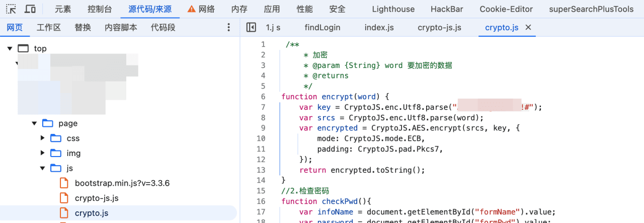The height and width of the screenshot is (223, 644).
Task: Open the 替换 navigator tab
Action: [x=83, y=27]
